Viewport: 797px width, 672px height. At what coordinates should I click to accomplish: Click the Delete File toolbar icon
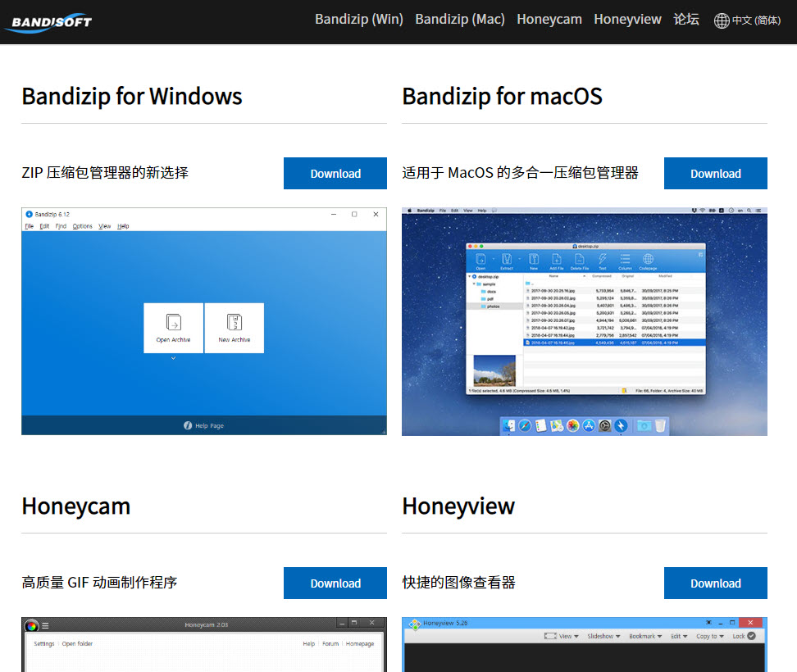click(580, 258)
